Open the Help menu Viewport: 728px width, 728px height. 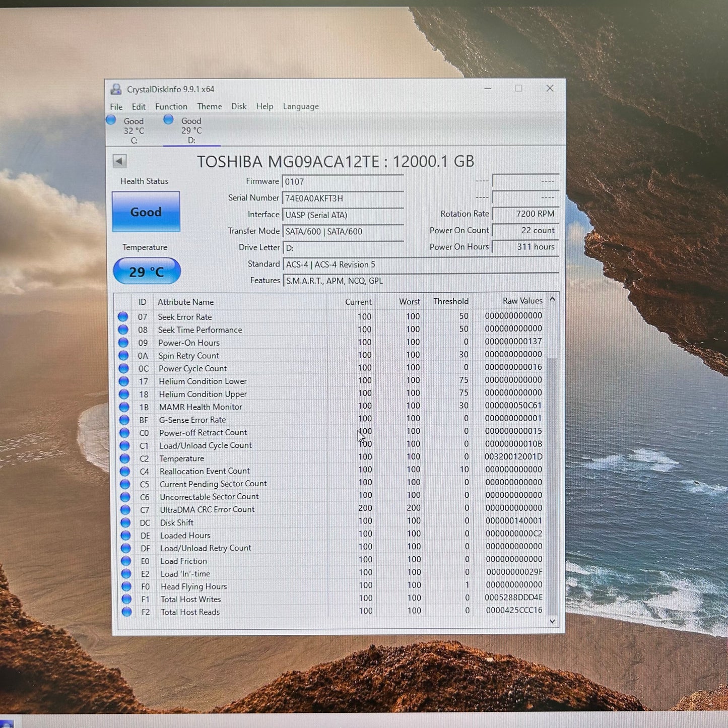coord(264,106)
